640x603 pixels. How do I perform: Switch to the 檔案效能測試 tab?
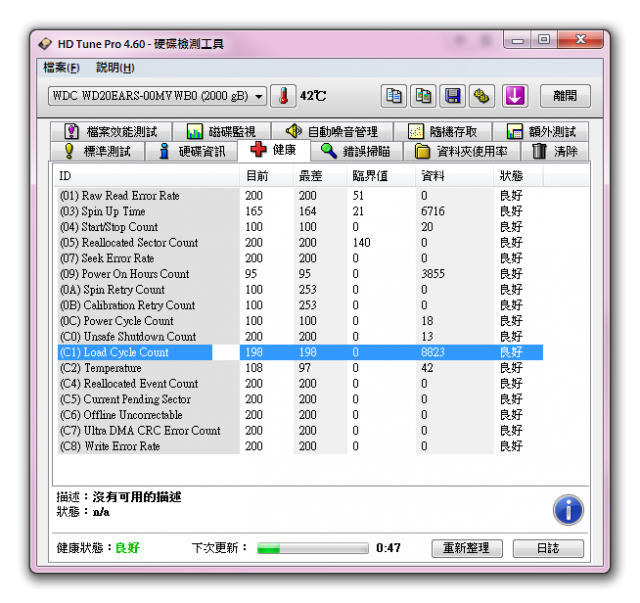[x=111, y=131]
